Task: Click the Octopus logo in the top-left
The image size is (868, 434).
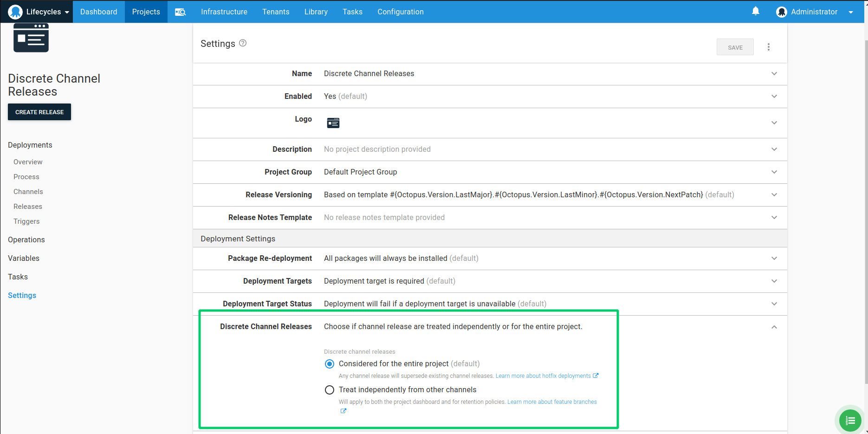Action: [15, 12]
